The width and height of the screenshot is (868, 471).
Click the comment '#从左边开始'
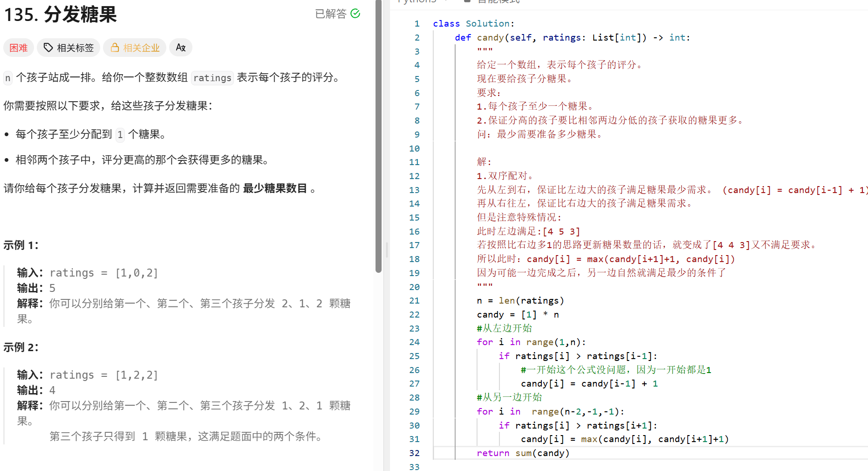[x=504, y=328]
